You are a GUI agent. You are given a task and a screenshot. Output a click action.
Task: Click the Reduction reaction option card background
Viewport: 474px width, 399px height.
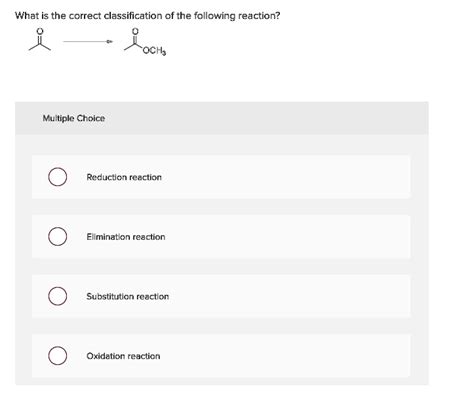coord(221,177)
